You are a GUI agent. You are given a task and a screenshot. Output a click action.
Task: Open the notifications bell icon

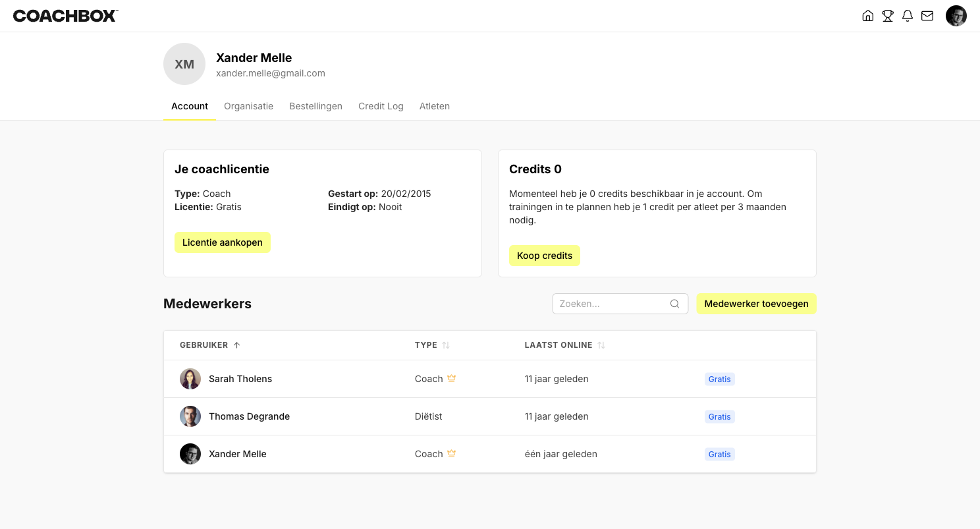coord(908,16)
